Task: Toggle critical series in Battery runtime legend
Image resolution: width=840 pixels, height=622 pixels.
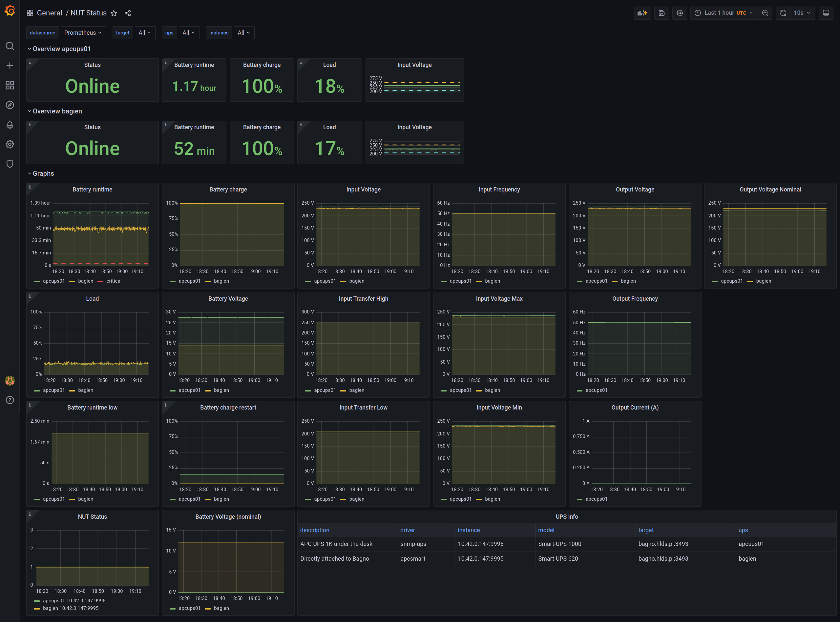Action: click(x=114, y=281)
